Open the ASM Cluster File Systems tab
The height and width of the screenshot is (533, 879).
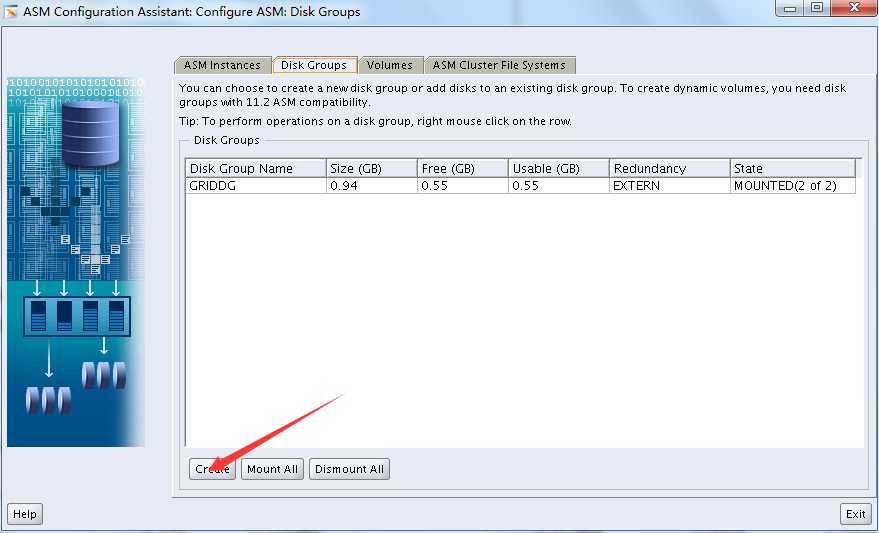499,65
